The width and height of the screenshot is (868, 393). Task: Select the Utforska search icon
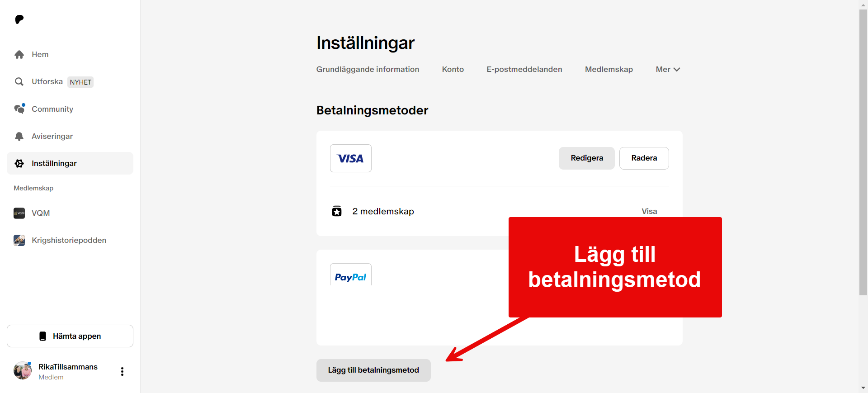(19, 82)
